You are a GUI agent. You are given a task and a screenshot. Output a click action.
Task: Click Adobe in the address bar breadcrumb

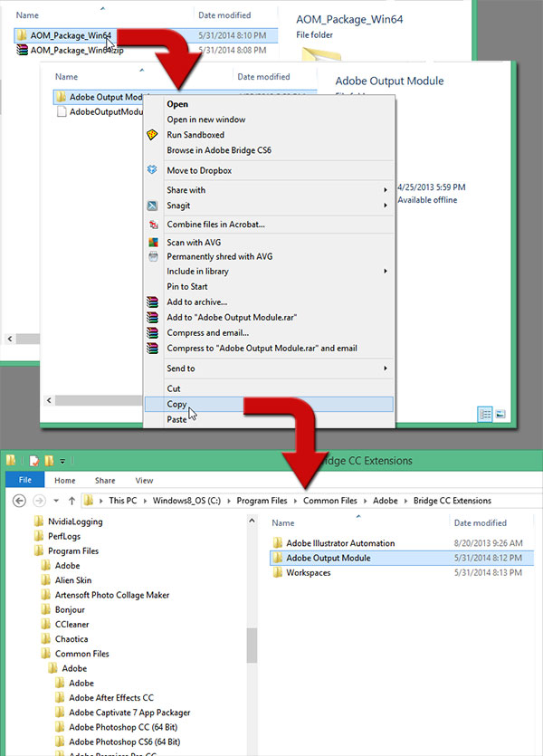(386, 501)
